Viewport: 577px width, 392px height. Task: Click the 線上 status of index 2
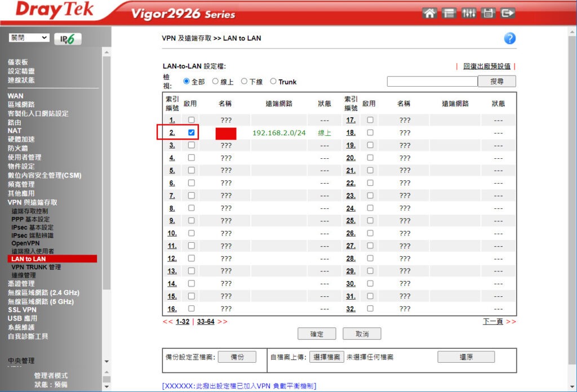tap(325, 133)
